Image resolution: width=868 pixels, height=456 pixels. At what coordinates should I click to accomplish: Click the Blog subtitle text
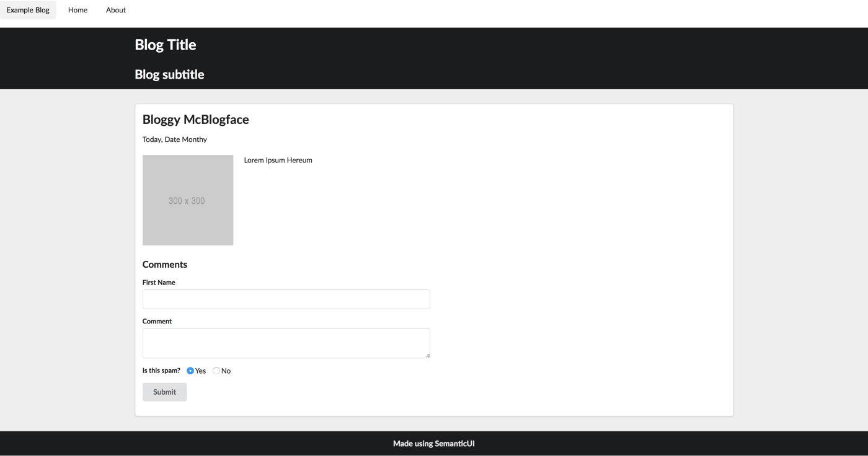(x=169, y=74)
